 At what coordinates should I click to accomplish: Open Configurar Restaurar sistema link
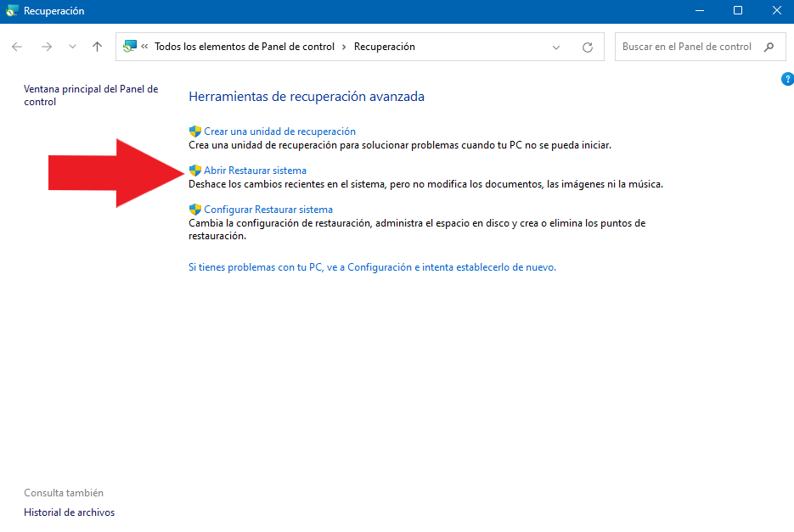click(268, 210)
